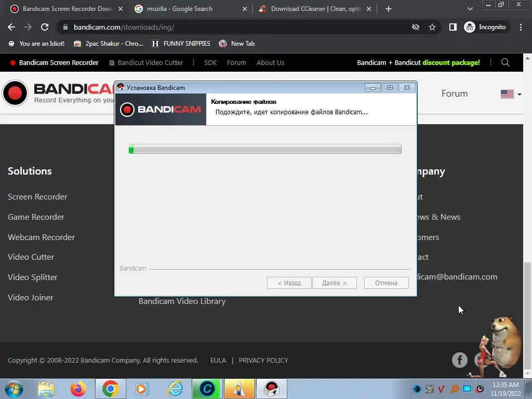The image size is (532, 399).
Task: Click the network monitor tray icon
Action: [x=467, y=389]
